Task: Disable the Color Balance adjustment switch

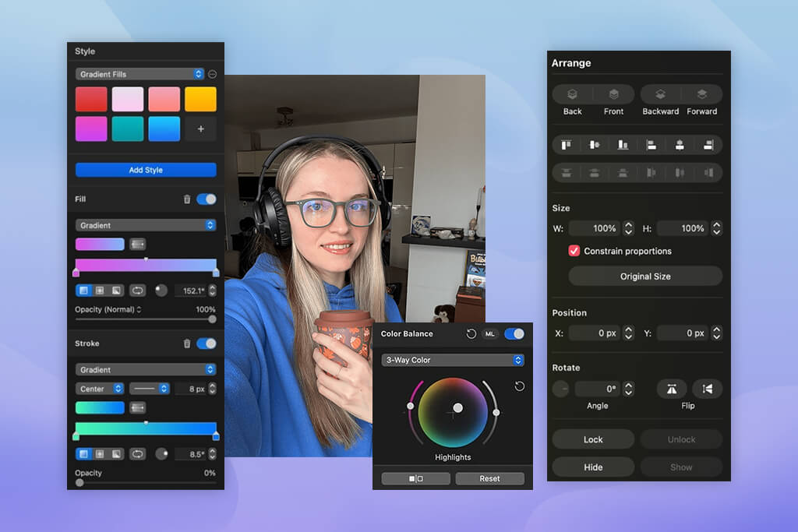Action: [514, 334]
